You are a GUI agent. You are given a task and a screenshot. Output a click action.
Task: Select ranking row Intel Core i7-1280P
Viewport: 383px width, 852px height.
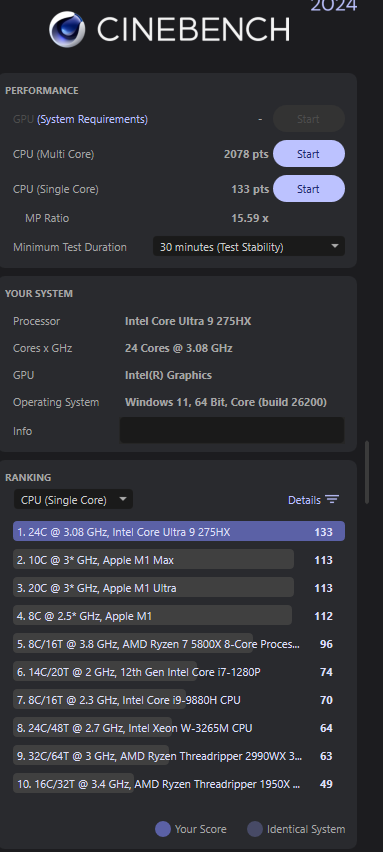[x=179, y=672]
